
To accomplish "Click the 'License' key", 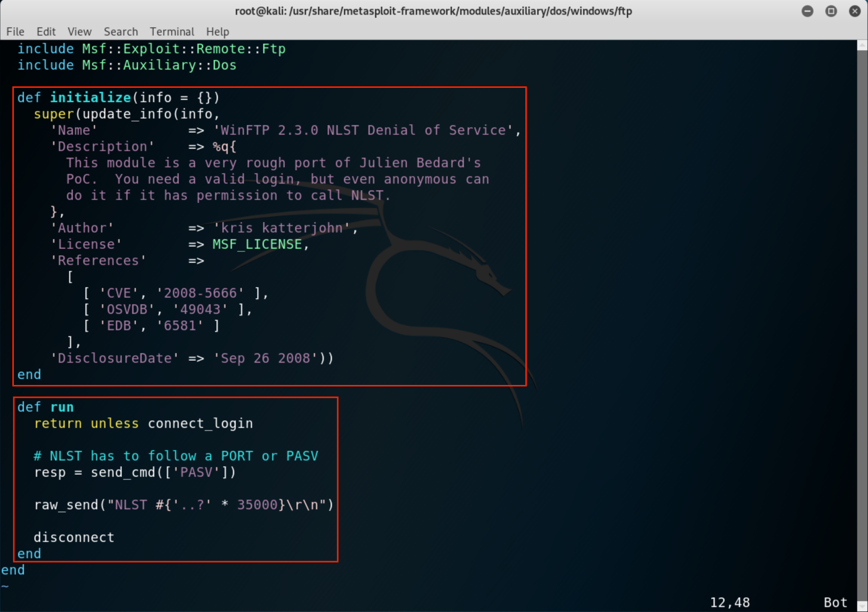I will pyautogui.click(x=86, y=244).
